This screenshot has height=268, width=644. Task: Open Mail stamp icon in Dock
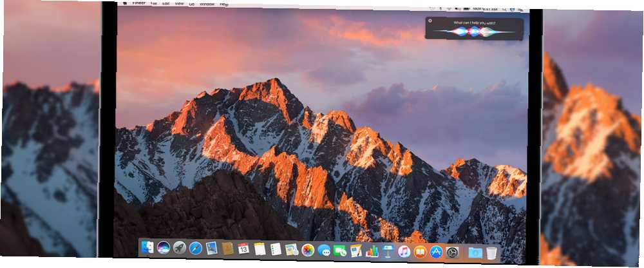(x=211, y=248)
